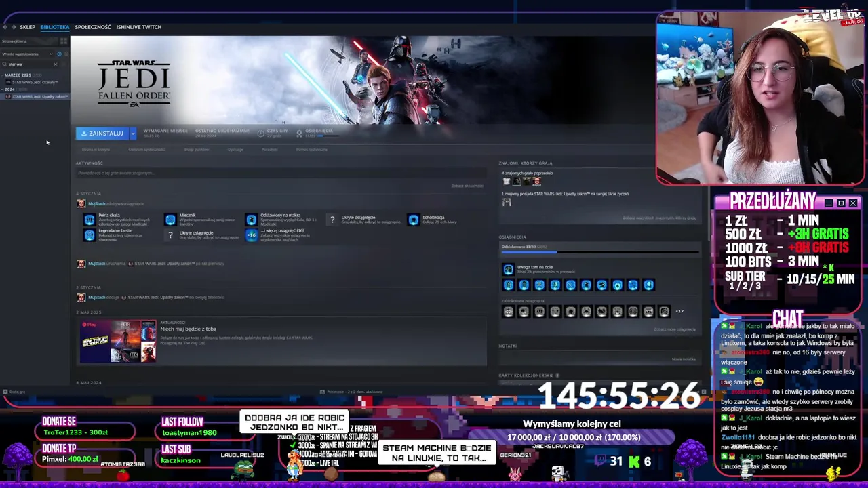Open the install options dropdown arrow
868x488 pixels.
pos(133,134)
